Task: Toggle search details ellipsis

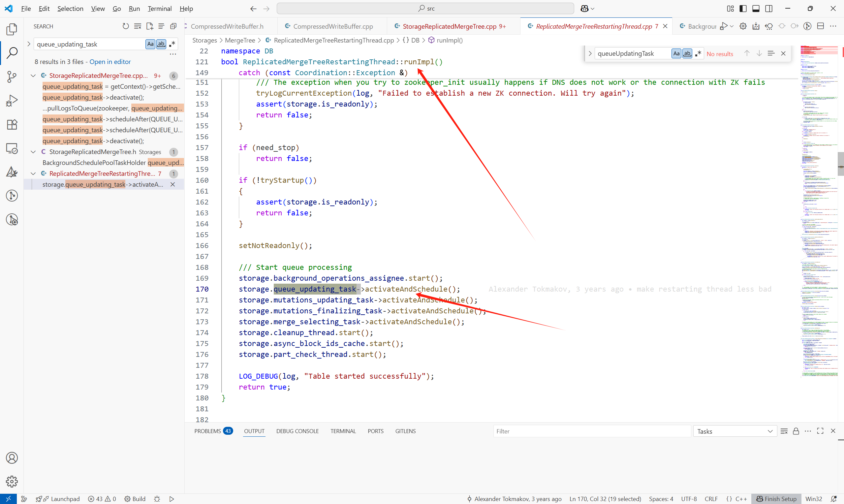Action: [173, 54]
